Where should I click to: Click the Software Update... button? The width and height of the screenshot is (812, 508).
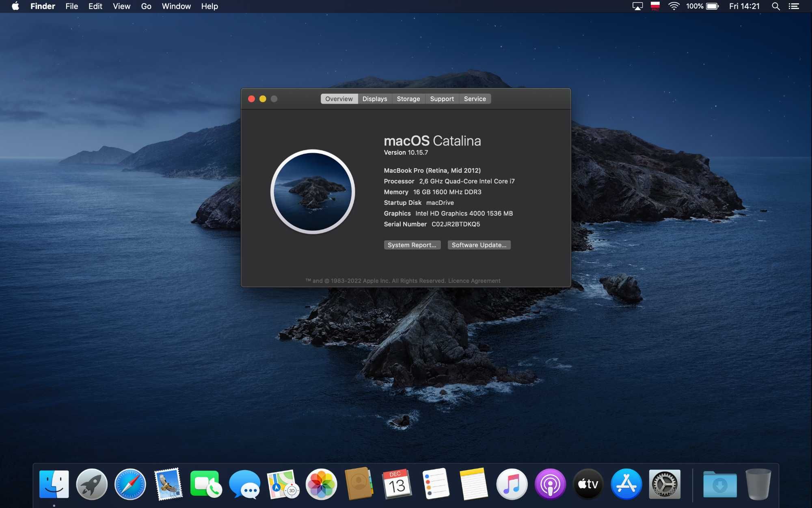479,245
